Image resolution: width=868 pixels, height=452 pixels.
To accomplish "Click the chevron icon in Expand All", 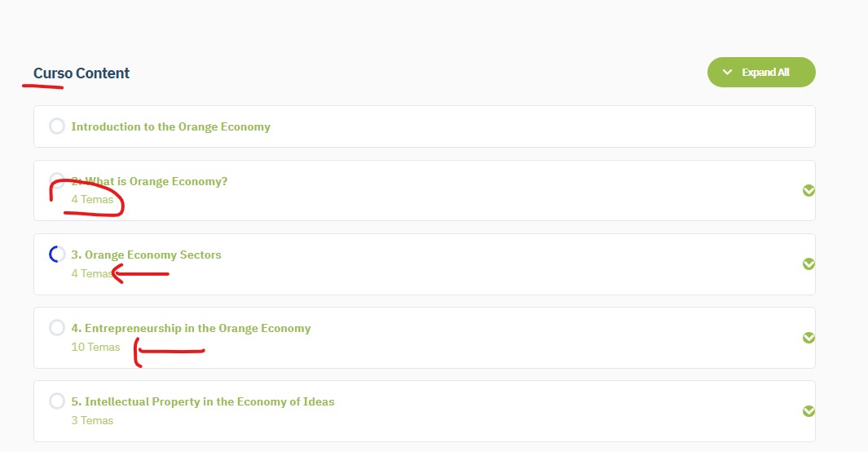I will 727,72.
